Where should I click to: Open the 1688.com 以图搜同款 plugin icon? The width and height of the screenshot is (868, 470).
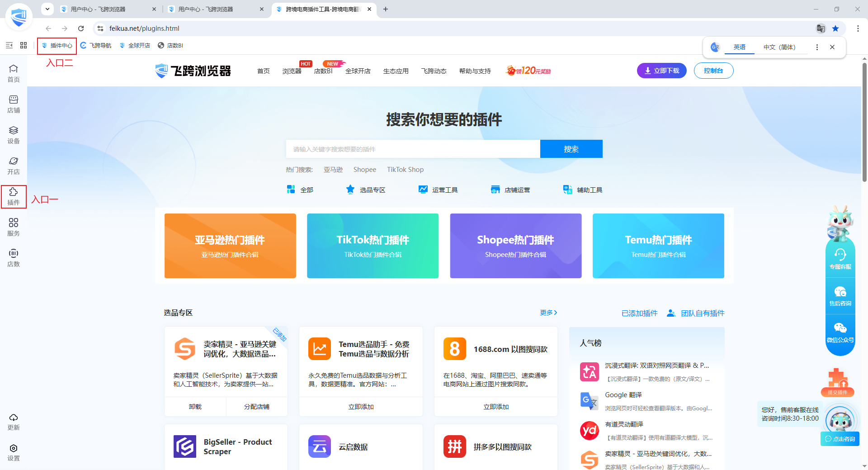tap(454, 349)
